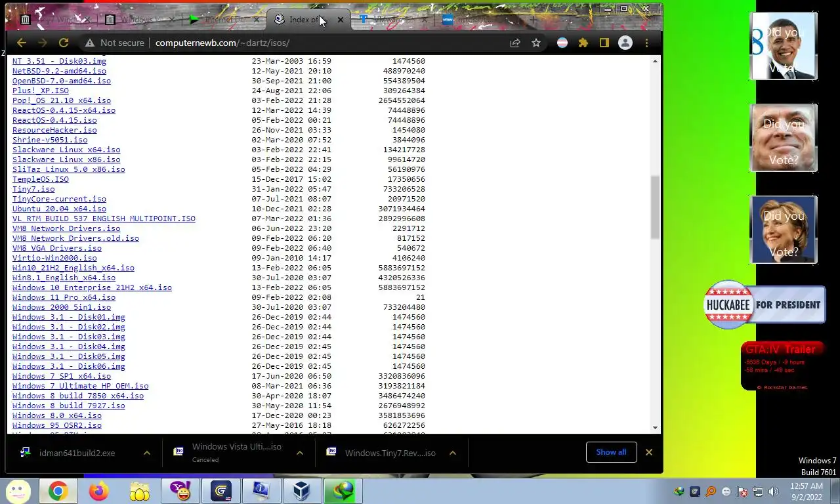
Task: Open Win8.1 English x64.iso link
Action: [x=64, y=278]
